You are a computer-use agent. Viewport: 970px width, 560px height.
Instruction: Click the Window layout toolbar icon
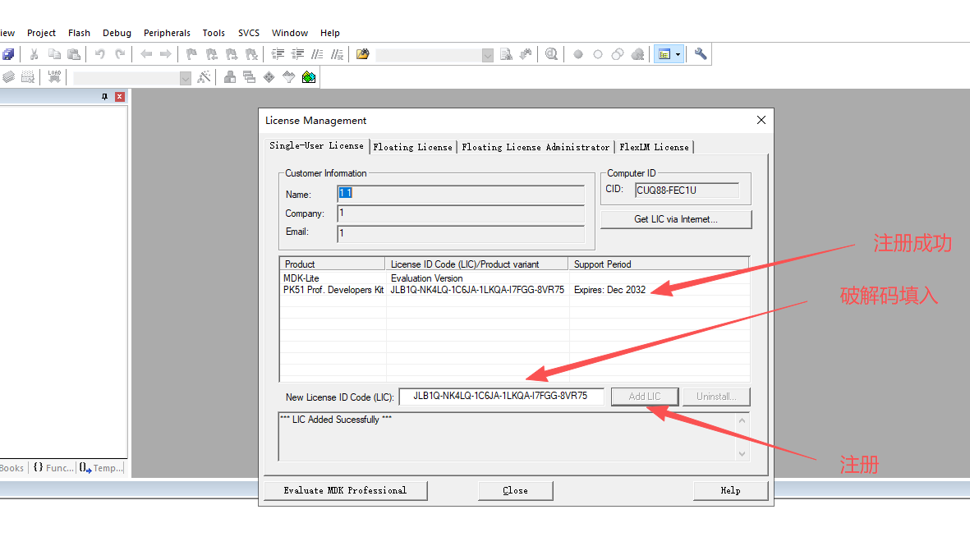(x=664, y=54)
